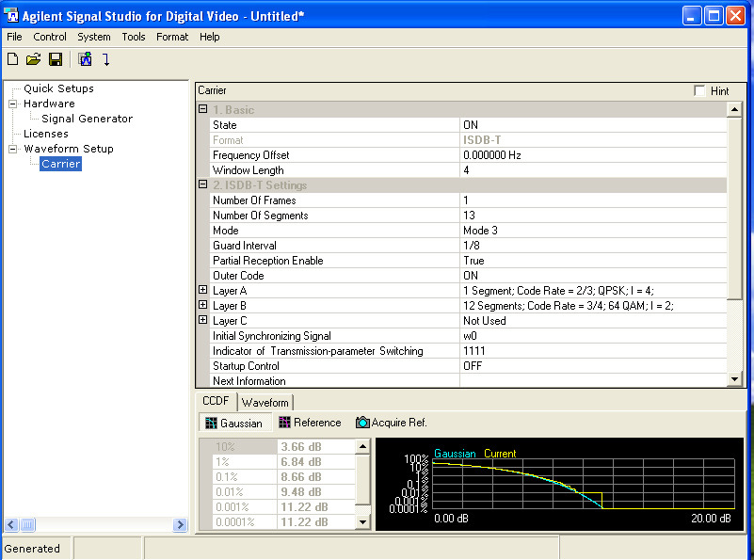Click the tree panel left scroll arrow
754x560 pixels.
pyautogui.click(x=11, y=524)
